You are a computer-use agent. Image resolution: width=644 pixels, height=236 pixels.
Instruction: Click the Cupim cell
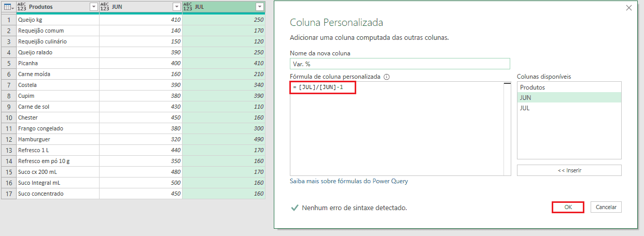(x=58, y=96)
